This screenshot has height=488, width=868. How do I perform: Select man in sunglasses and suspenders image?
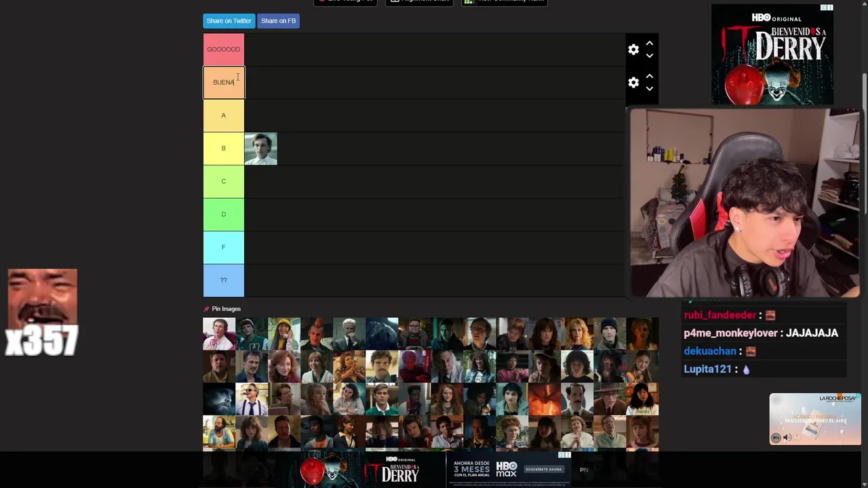click(x=252, y=399)
